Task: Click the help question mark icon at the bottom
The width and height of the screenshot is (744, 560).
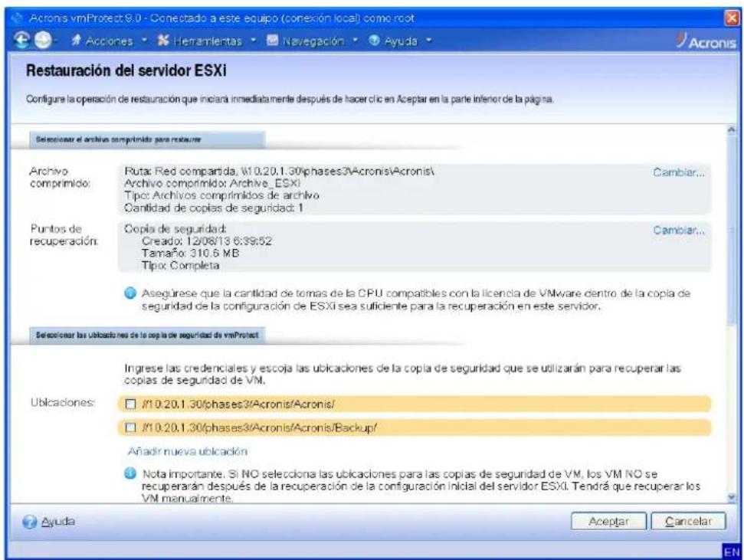Action: coord(29,522)
